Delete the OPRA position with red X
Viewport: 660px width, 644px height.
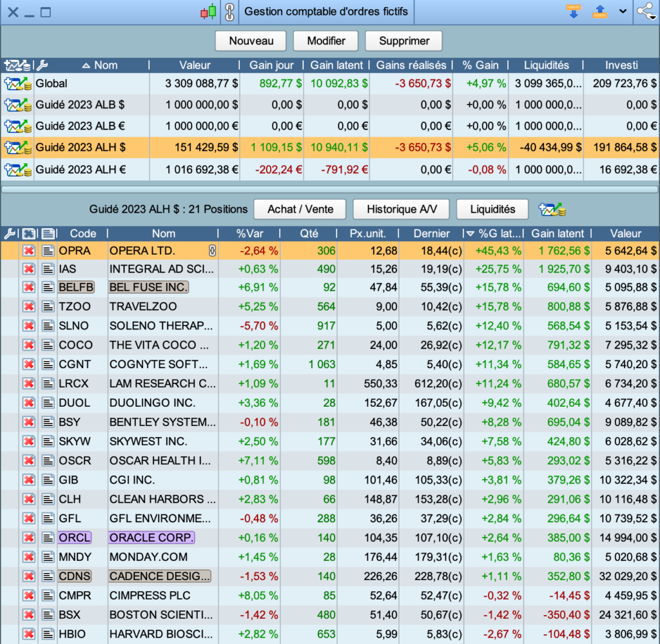(x=28, y=251)
